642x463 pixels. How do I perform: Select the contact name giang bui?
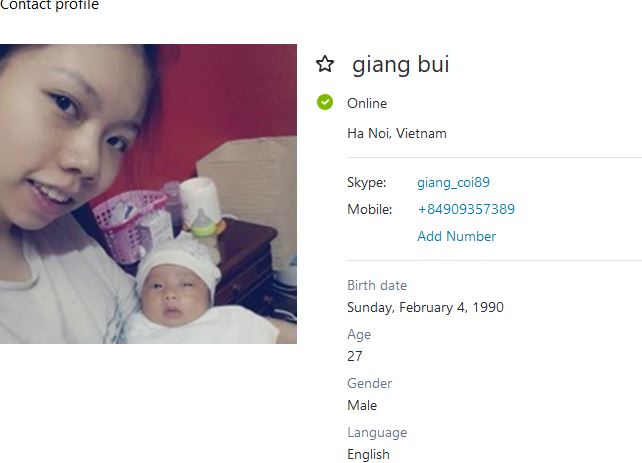click(400, 65)
